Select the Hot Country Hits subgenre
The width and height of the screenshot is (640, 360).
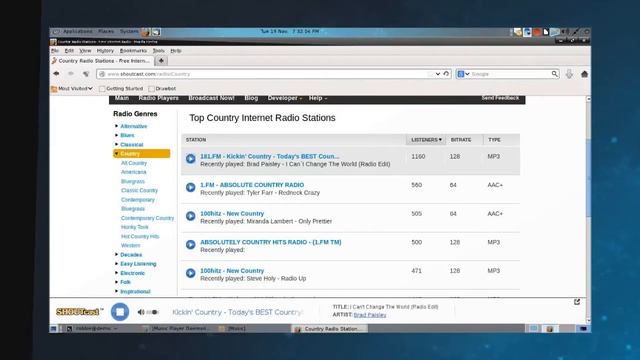click(x=140, y=236)
